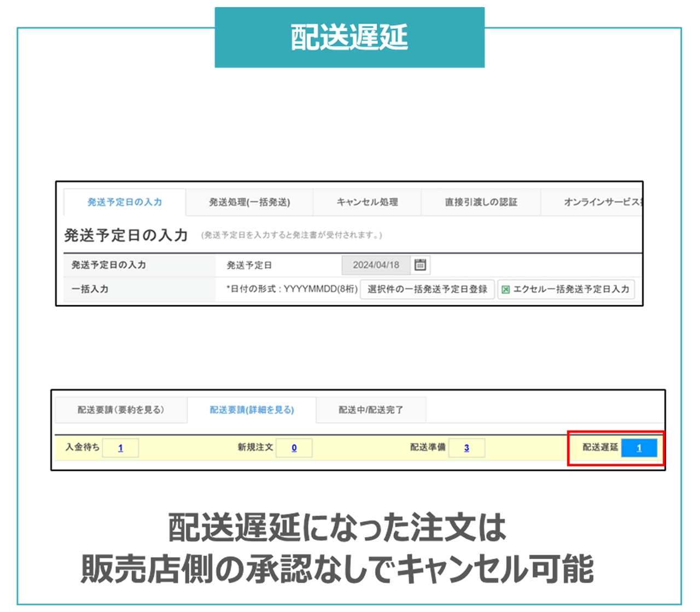Select the 配送中/配送完了 tab
This screenshot has height=612, width=700.
371,410
